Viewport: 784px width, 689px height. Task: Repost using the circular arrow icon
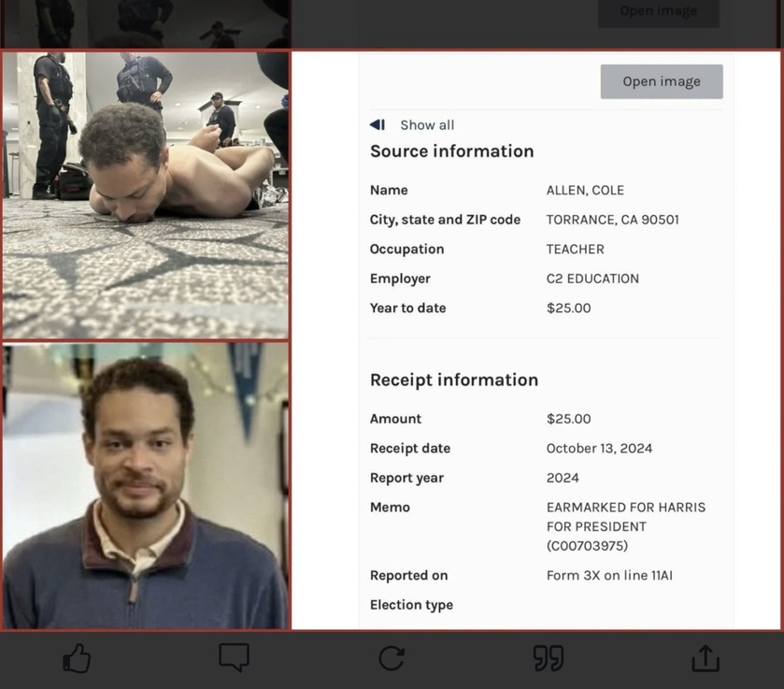(x=392, y=658)
